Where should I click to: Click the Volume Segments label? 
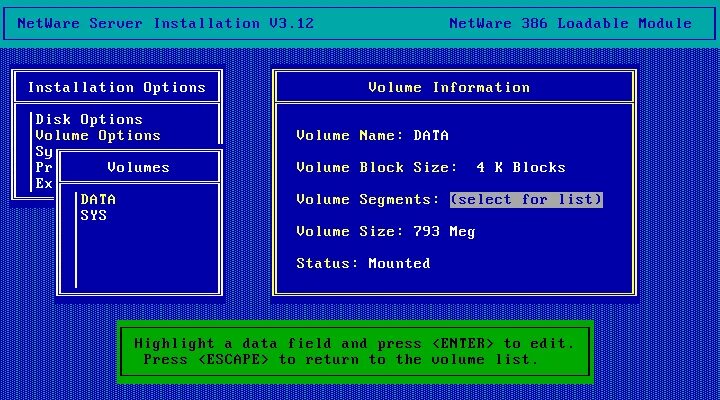(368, 200)
